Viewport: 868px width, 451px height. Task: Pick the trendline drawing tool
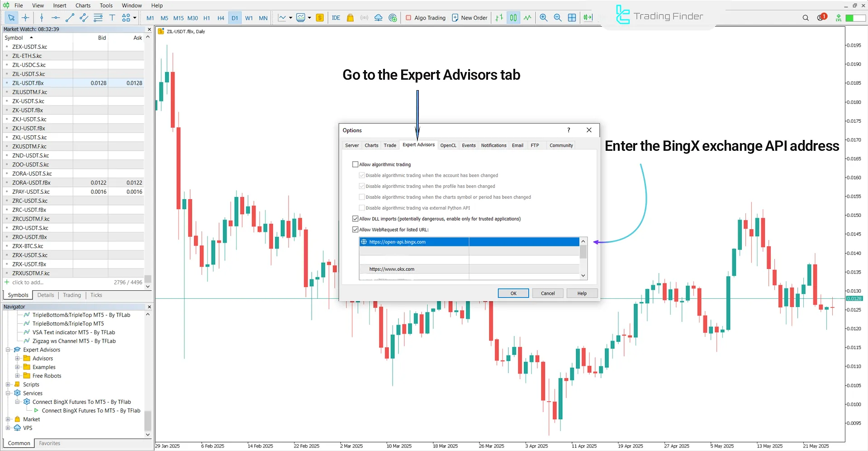70,18
